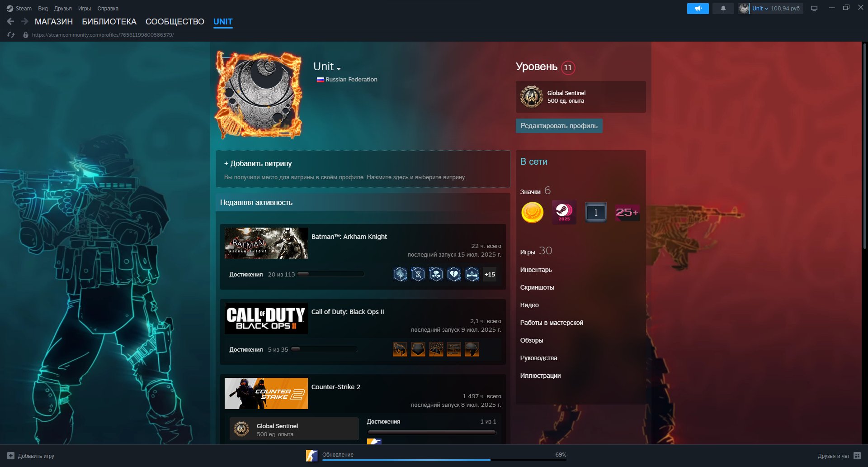Click the Counter-Strike 2 game thumbnail
868x467 pixels.
coord(266,394)
